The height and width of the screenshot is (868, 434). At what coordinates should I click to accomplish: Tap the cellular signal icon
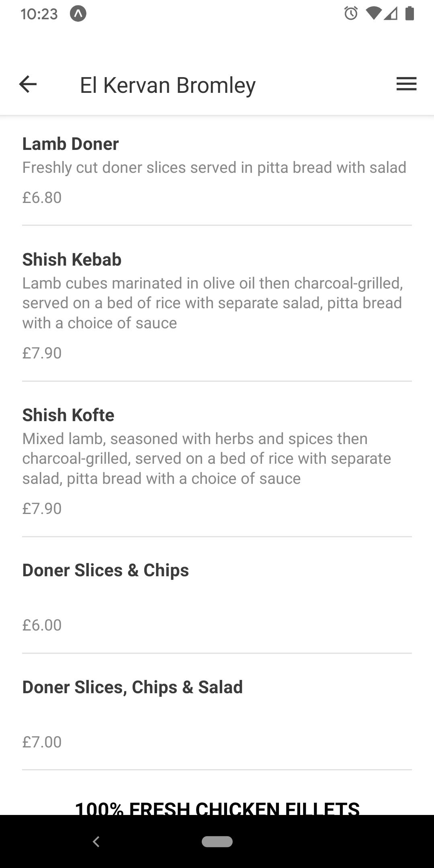[391, 14]
